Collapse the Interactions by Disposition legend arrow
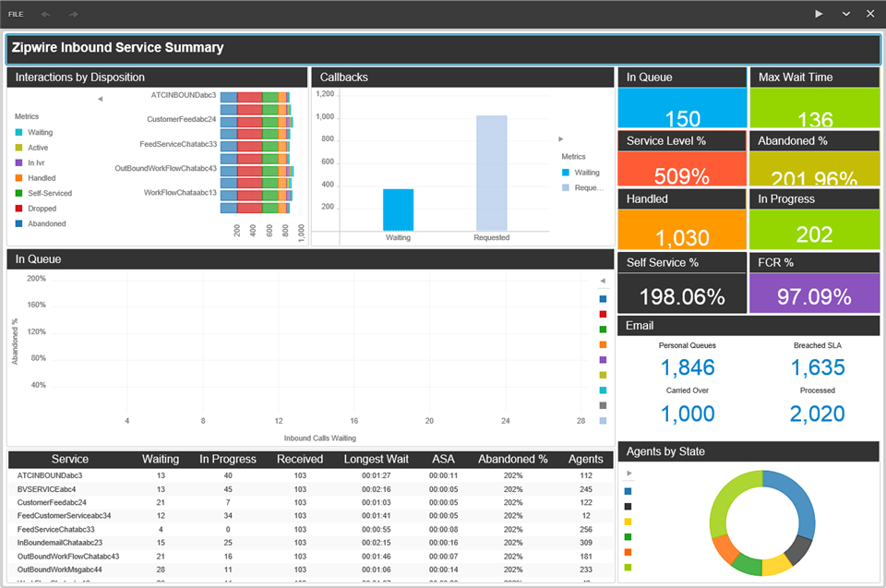Screen dimensions: 886x588 [100, 98]
